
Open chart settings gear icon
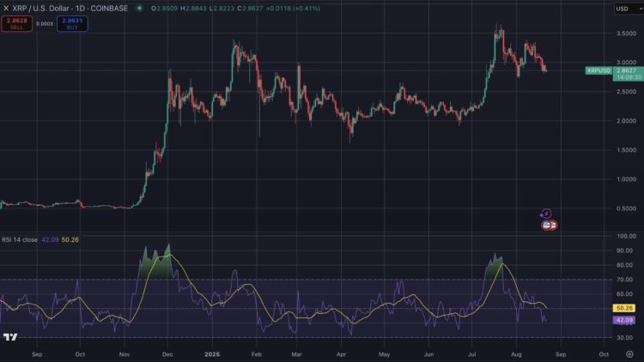pyautogui.click(x=629, y=353)
